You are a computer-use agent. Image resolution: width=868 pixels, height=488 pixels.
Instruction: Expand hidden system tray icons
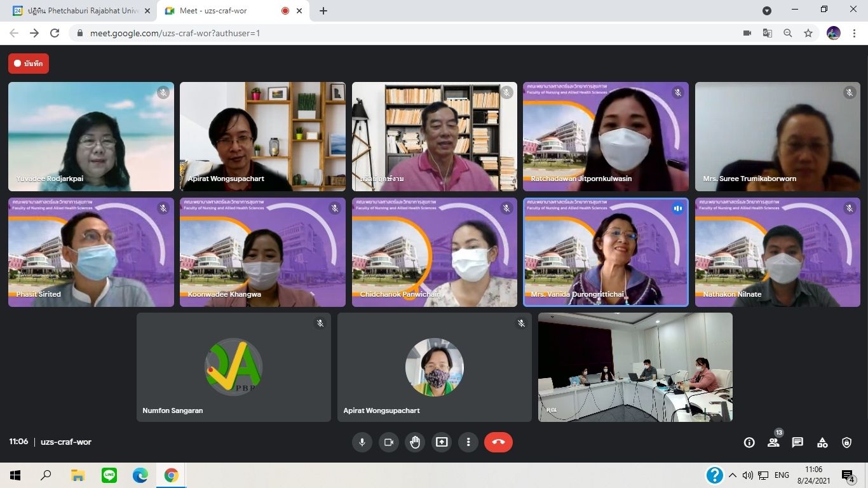pyautogui.click(x=733, y=475)
